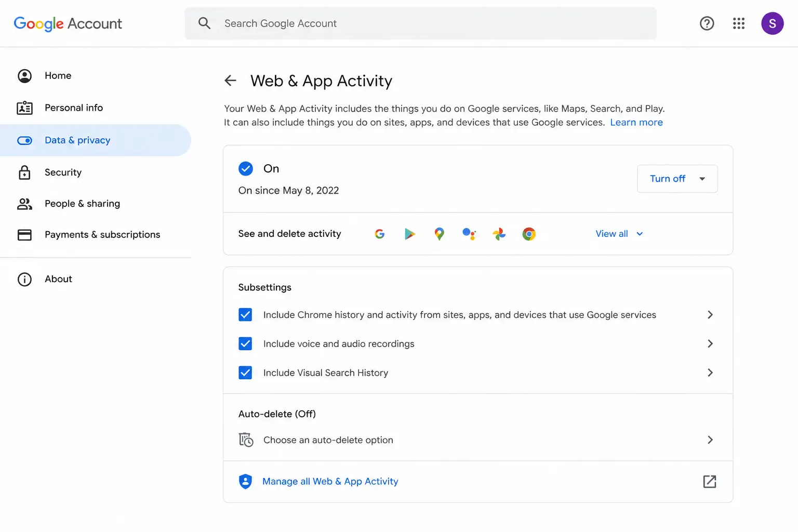798x532 pixels.
Task: Click Include Chrome history text label
Action: coord(460,315)
